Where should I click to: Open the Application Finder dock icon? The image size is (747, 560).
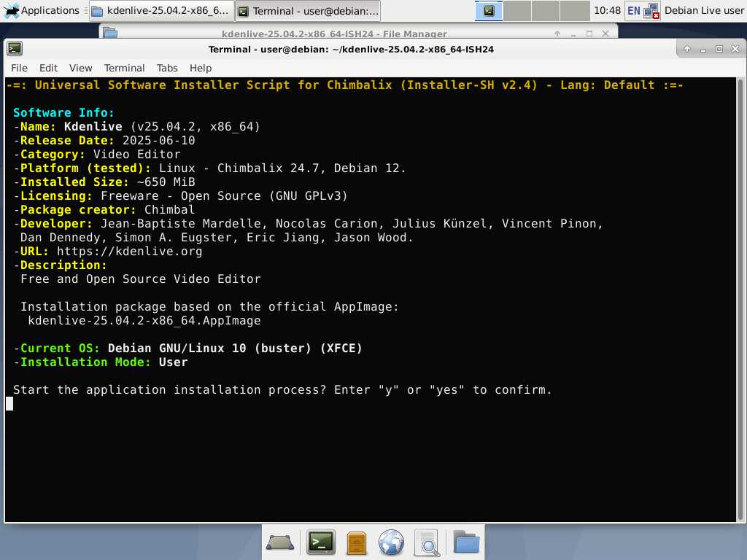click(427, 542)
